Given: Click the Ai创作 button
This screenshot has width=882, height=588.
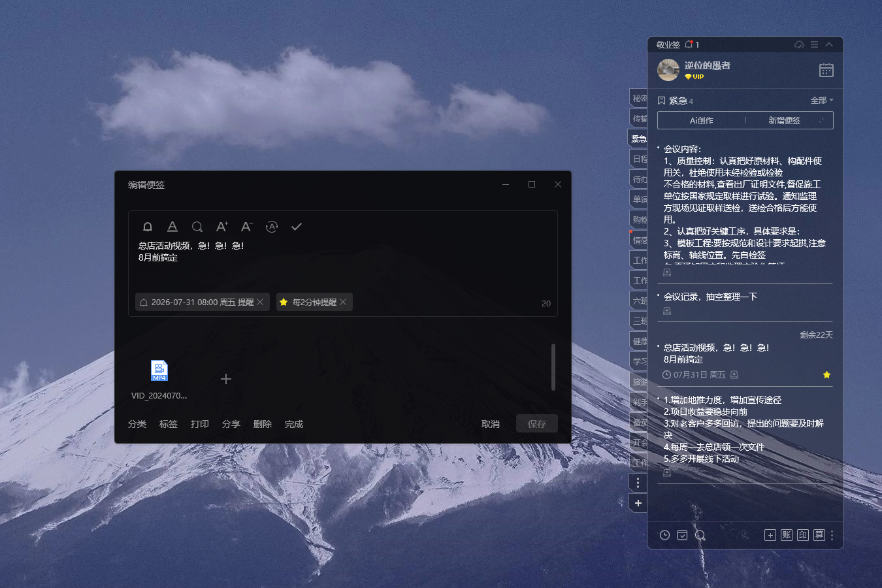Looking at the screenshot, I should 702,120.
